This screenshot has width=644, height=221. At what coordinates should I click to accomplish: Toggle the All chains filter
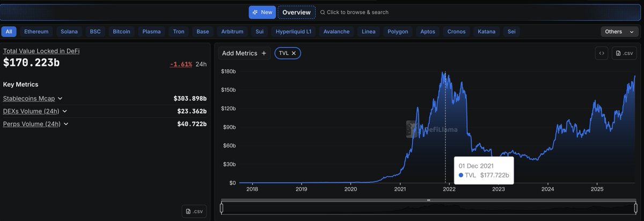click(x=9, y=32)
